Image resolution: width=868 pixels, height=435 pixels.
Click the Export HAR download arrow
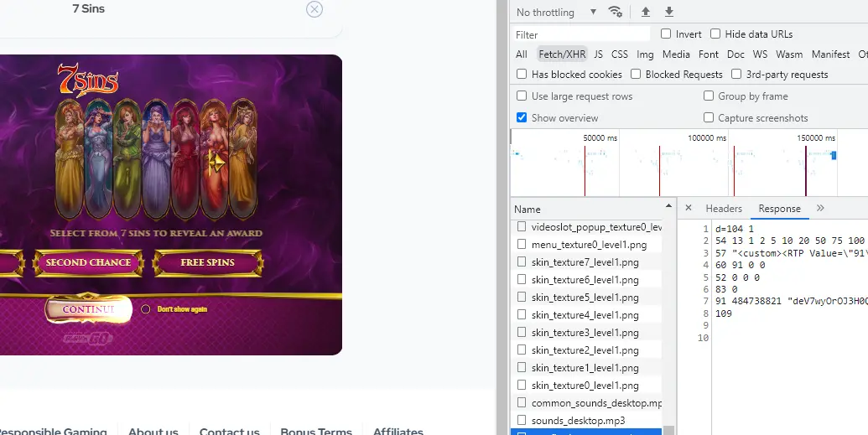tap(668, 12)
